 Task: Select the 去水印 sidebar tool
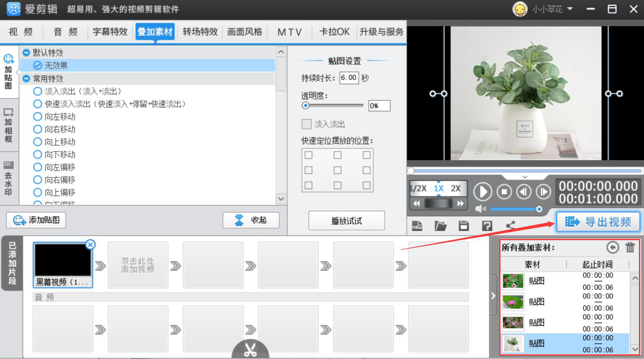[x=8, y=178]
